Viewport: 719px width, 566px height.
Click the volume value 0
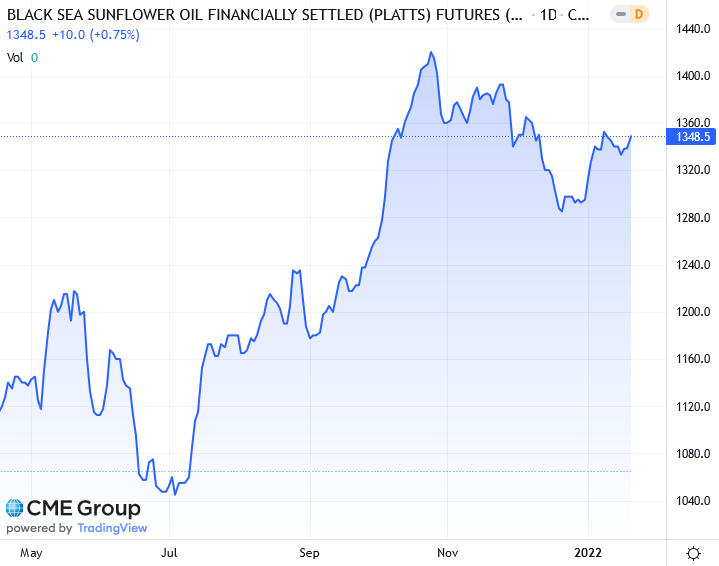[x=34, y=57]
